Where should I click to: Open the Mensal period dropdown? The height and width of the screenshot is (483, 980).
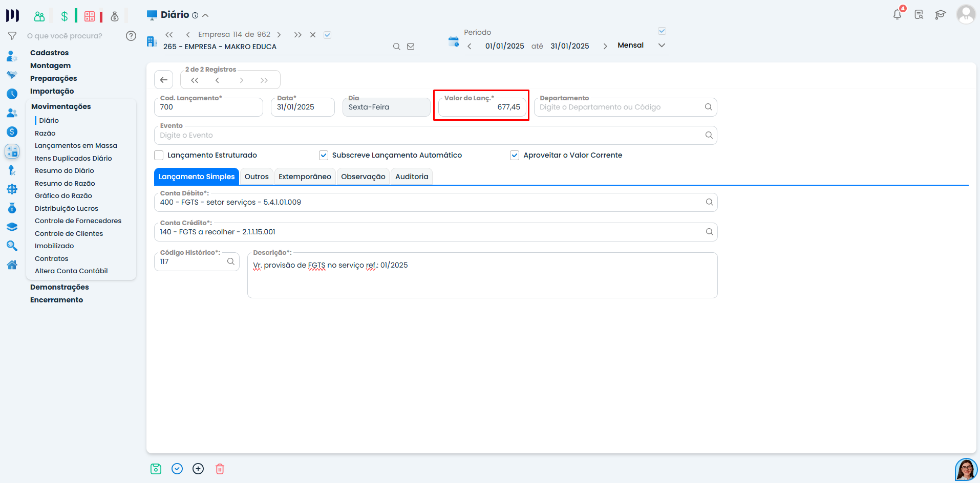coord(662,46)
